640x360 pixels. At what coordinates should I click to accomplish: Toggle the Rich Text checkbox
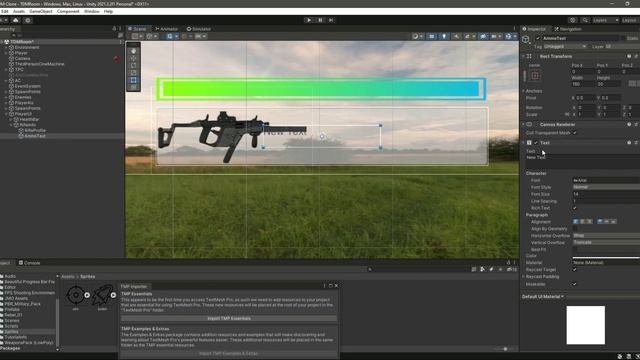click(x=575, y=208)
